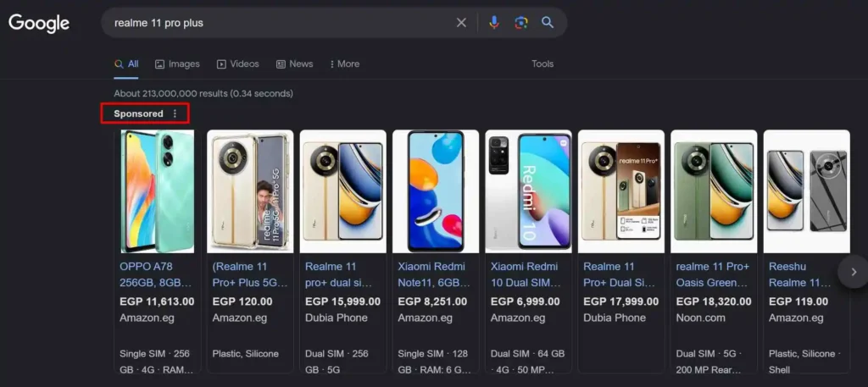
Task: Click Dubia Phone under EGP 17,999.00
Action: click(x=615, y=318)
